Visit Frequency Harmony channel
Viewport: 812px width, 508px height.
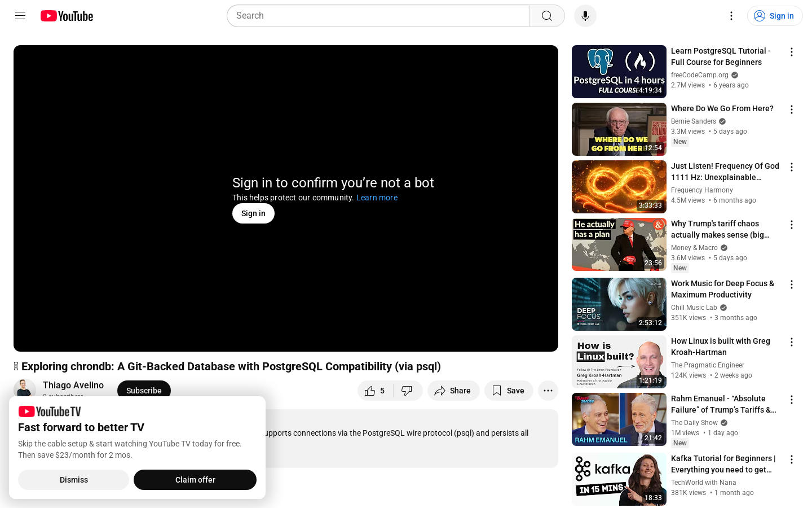tap(702, 190)
